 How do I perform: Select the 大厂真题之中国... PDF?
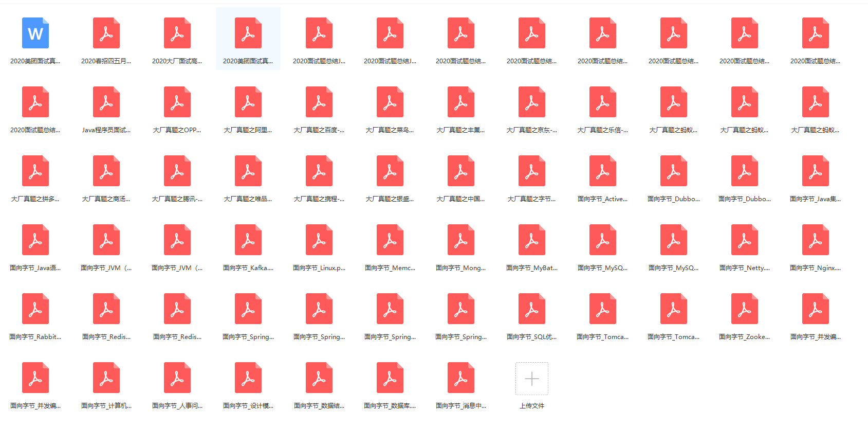(x=461, y=171)
